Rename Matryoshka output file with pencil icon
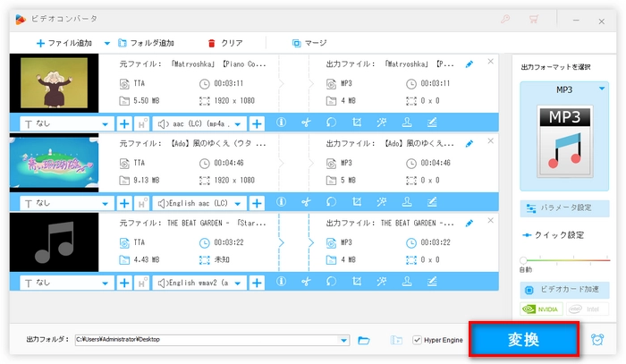 click(x=469, y=64)
